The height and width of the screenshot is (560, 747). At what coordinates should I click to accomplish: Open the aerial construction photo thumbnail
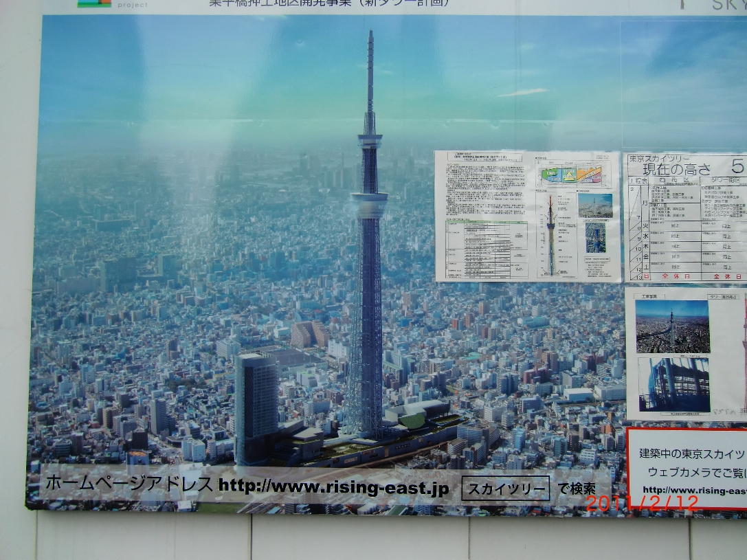point(671,326)
